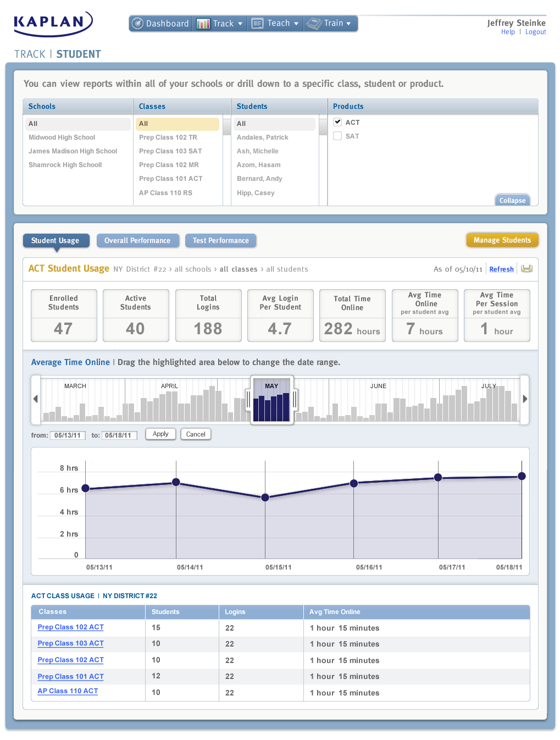560x740 pixels.
Task: Click the Refresh link
Action: click(501, 269)
